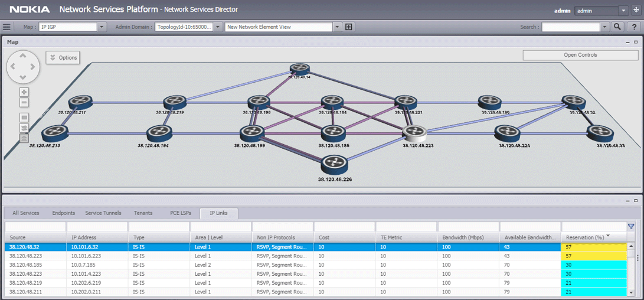Open the hamburger main menu
Screen dimensions: 644x300
pos(6,27)
